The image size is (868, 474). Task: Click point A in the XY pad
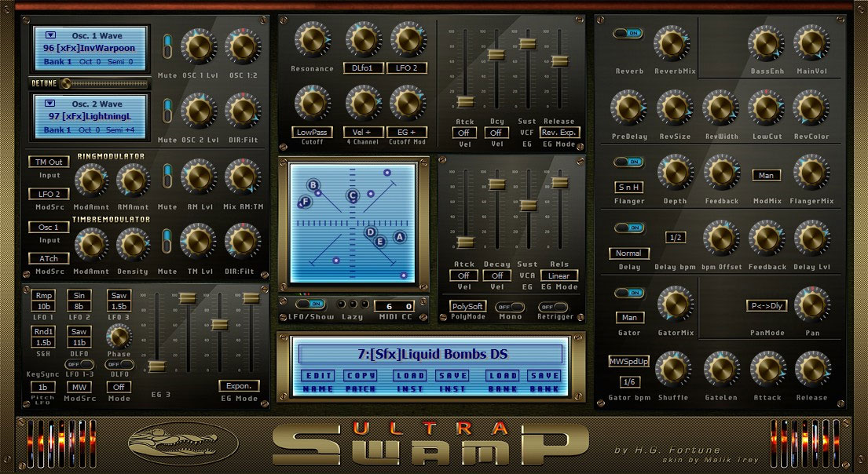[x=399, y=237]
